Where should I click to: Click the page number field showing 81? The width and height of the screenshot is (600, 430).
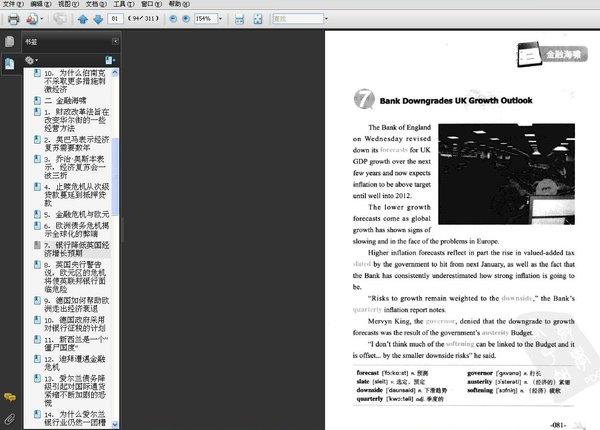(115, 18)
